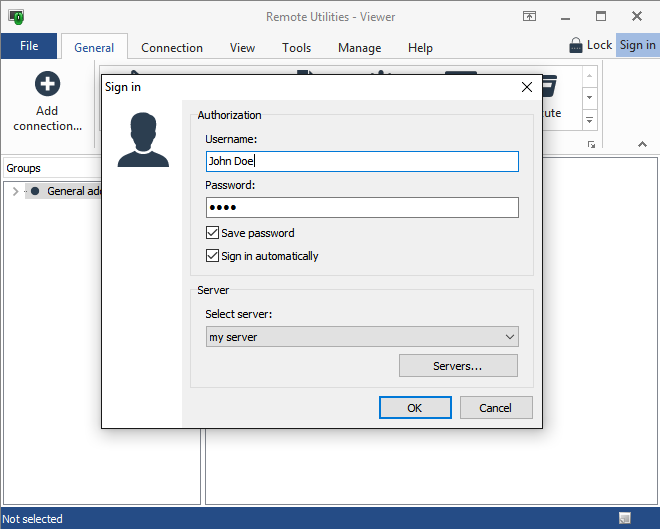Switch to the Connection tab
The height and width of the screenshot is (529, 660).
pyautogui.click(x=172, y=48)
